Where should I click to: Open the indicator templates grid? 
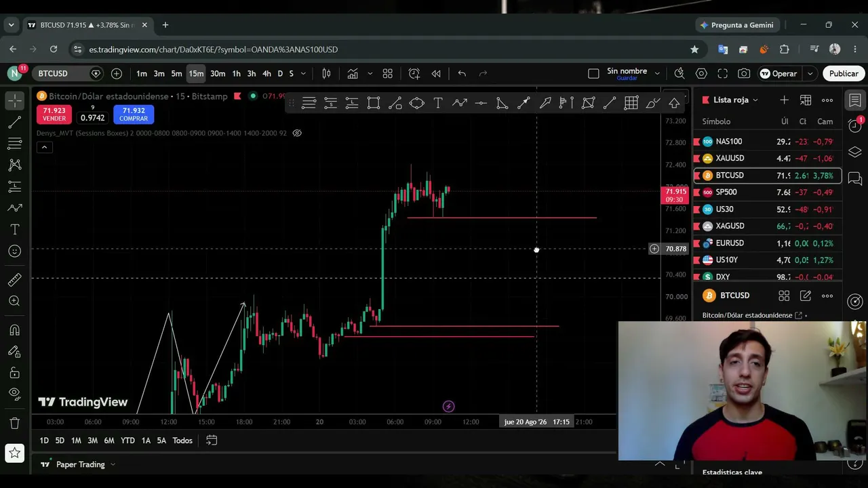(x=388, y=73)
